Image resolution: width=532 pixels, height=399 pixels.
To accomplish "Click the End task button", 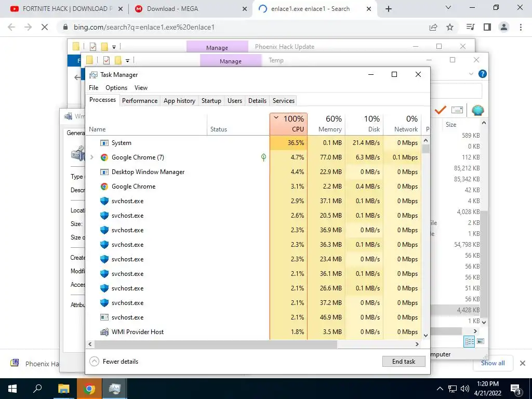I will coord(403,362).
